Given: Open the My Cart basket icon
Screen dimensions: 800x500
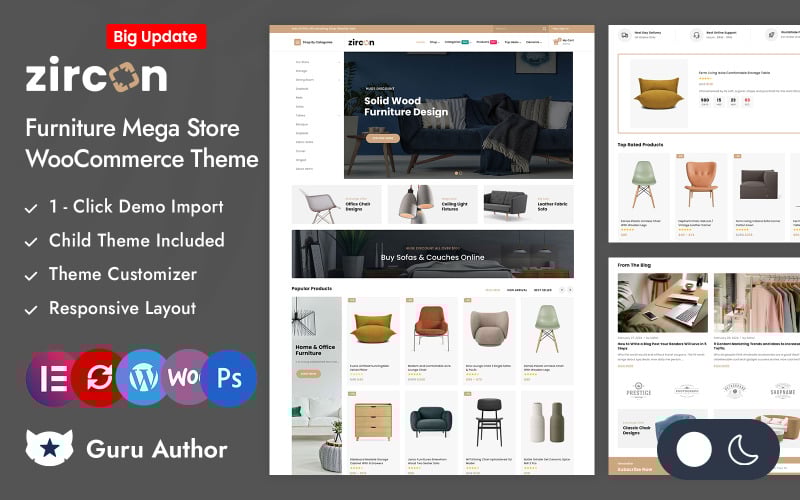Looking at the screenshot, I should point(557,41).
